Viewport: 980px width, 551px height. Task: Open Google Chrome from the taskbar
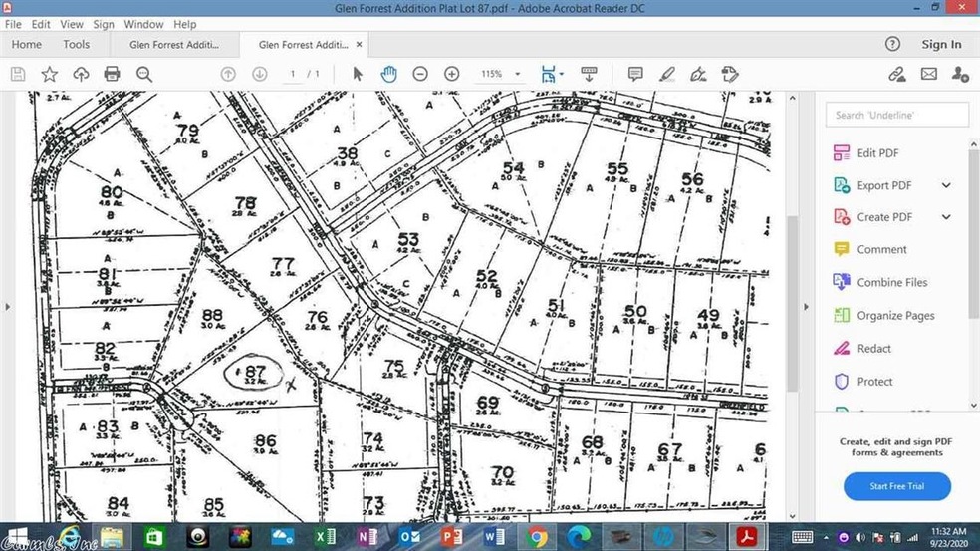[537, 537]
